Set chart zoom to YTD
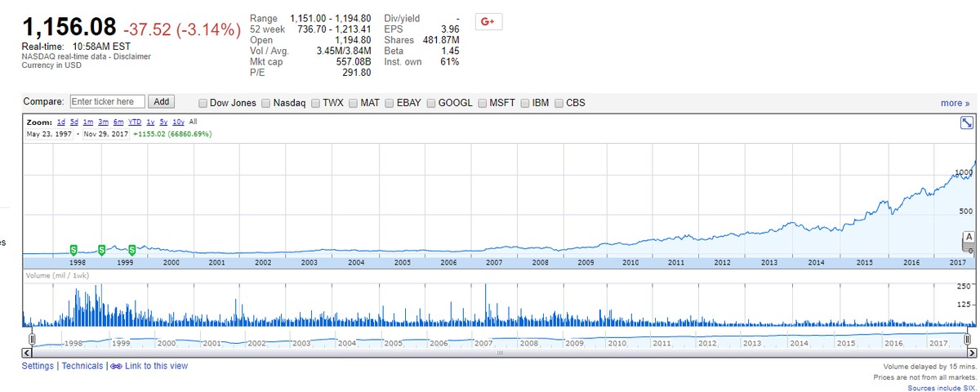 [136, 122]
